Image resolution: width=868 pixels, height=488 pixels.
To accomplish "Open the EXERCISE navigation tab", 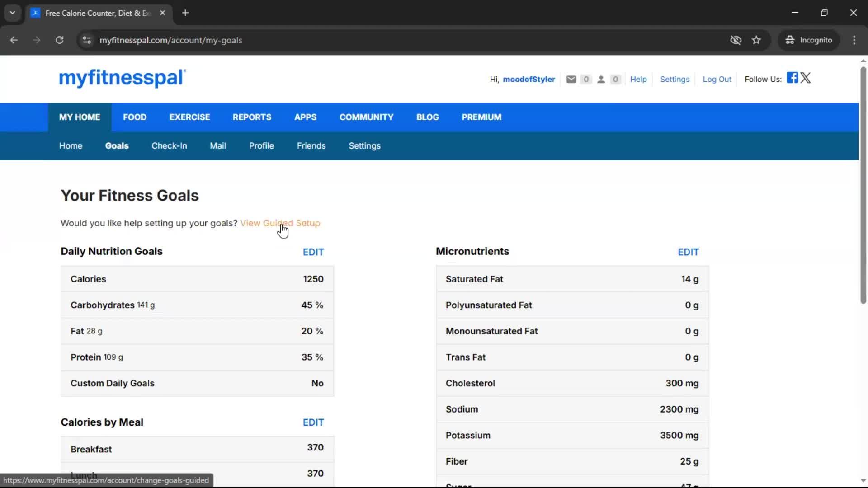I will click(x=189, y=117).
